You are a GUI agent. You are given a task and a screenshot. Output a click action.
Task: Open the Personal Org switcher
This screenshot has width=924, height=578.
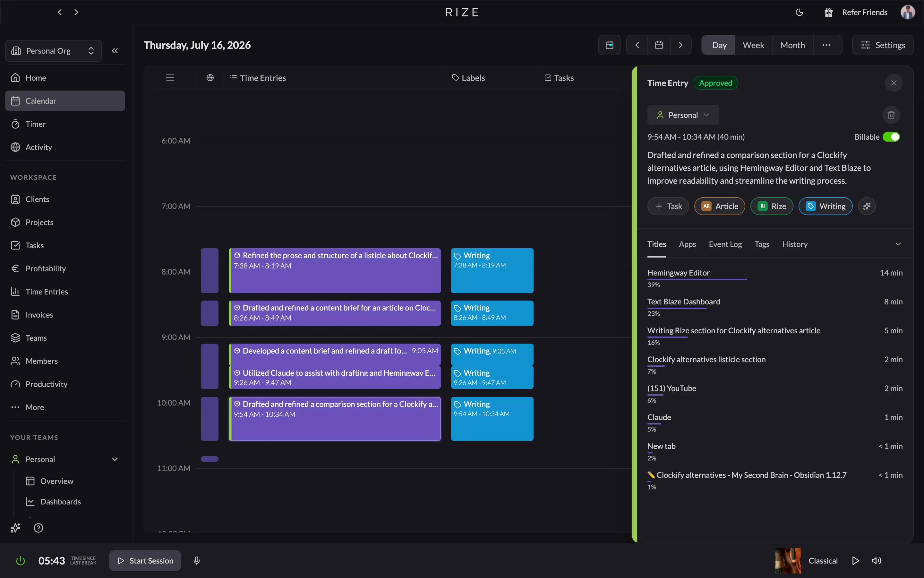(x=54, y=50)
